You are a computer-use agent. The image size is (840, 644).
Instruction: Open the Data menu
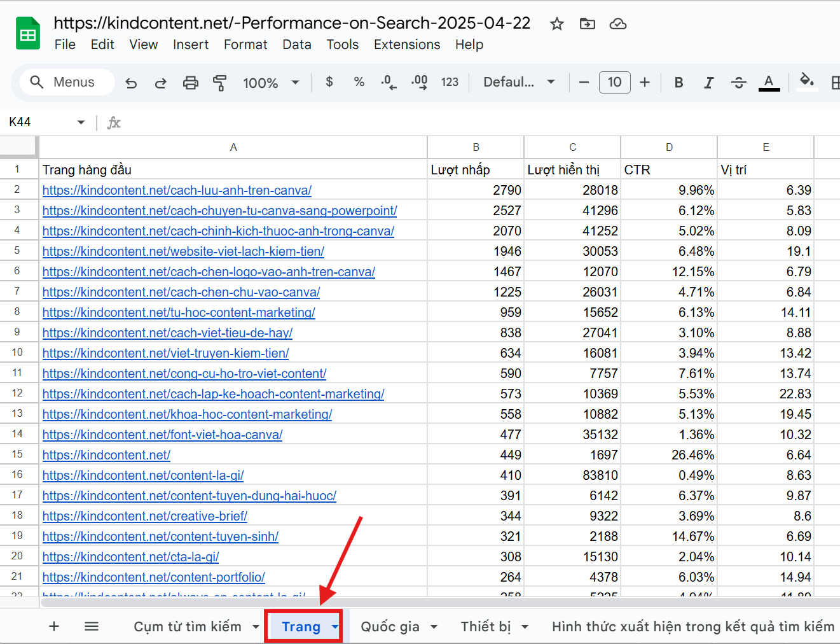tap(297, 45)
